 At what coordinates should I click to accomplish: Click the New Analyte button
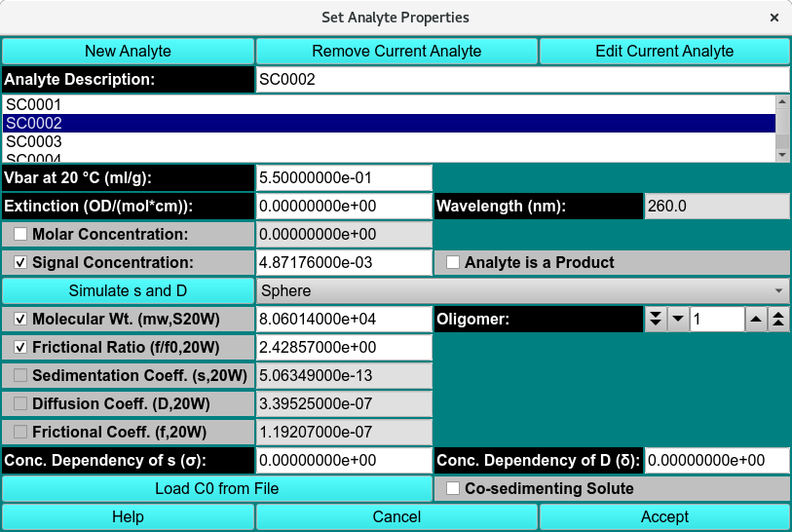(x=128, y=51)
